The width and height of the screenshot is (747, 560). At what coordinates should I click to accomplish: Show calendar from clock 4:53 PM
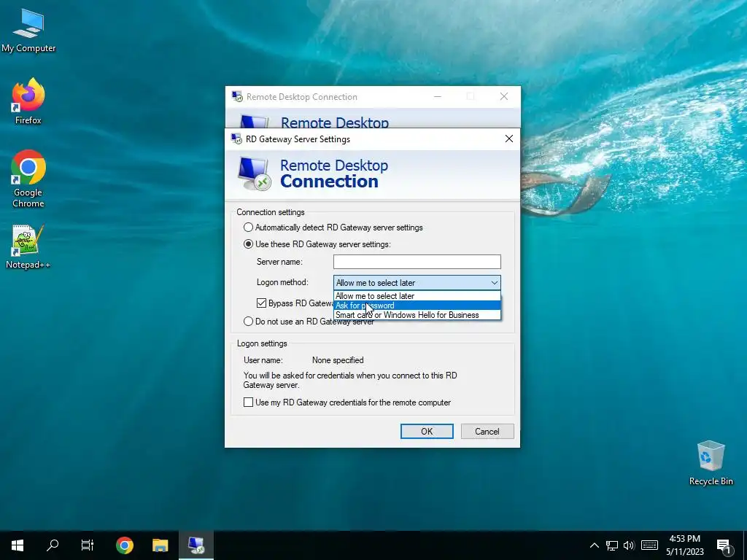(684, 545)
